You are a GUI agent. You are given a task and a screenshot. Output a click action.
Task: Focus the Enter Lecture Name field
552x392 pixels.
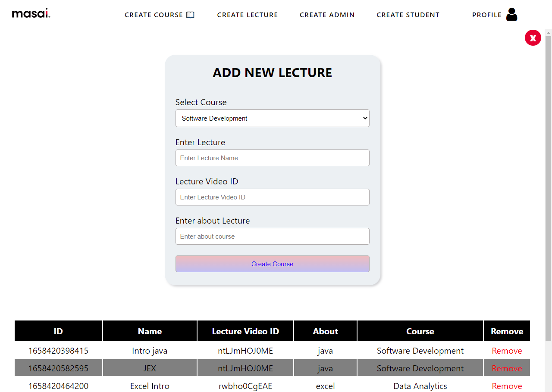(x=273, y=158)
